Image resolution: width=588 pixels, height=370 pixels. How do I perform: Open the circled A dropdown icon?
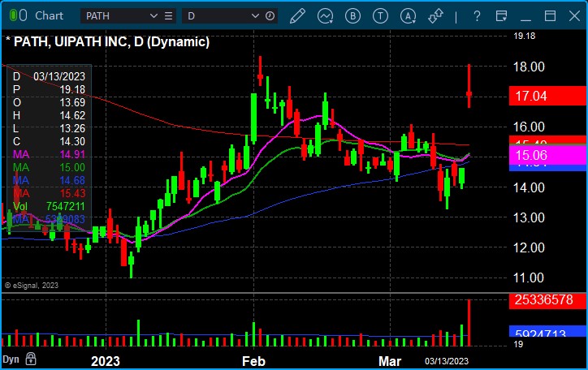pyautogui.click(x=408, y=16)
